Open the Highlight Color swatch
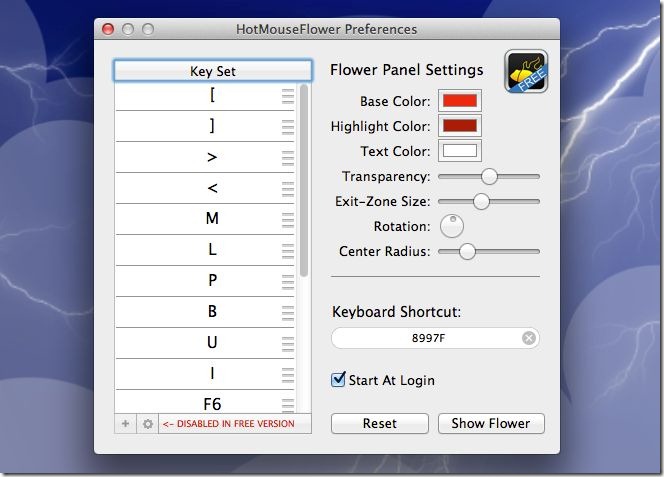The width and height of the screenshot is (664, 477). pyautogui.click(x=460, y=126)
